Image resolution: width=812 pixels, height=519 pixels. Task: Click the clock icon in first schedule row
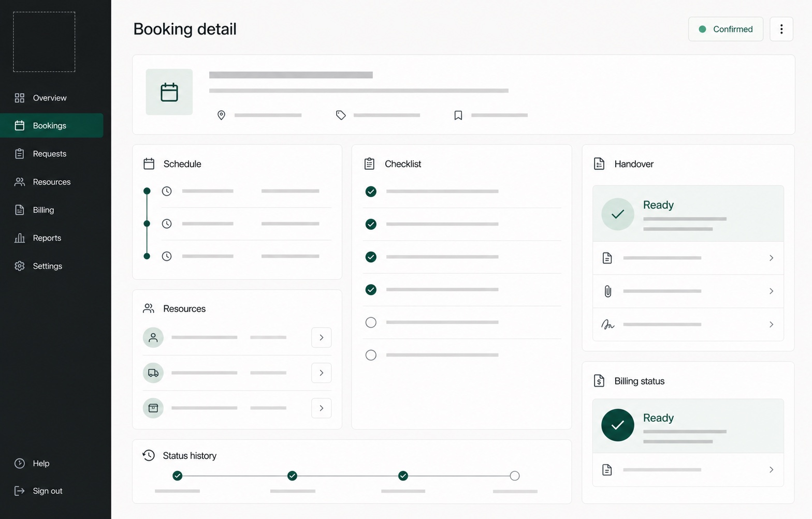pyautogui.click(x=167, y=191)
